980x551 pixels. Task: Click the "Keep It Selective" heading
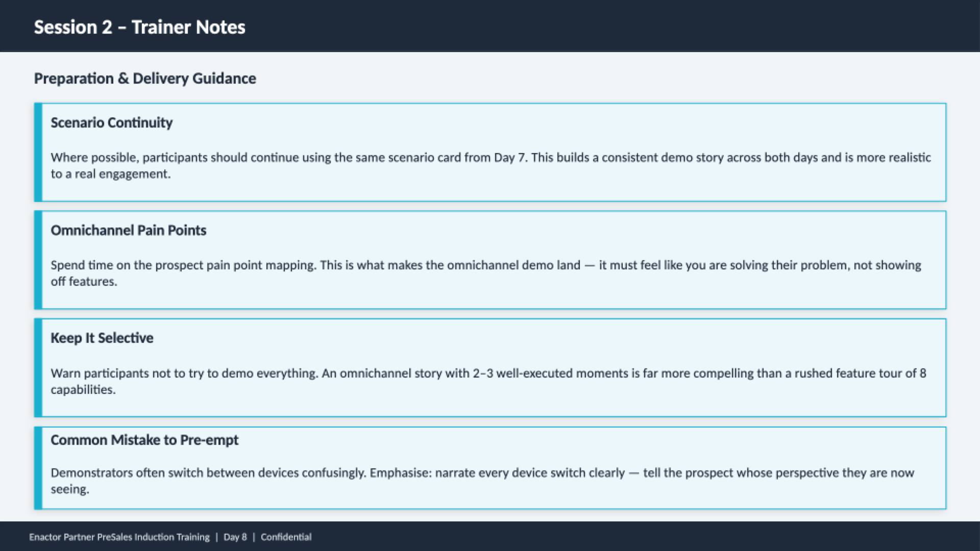102,338
